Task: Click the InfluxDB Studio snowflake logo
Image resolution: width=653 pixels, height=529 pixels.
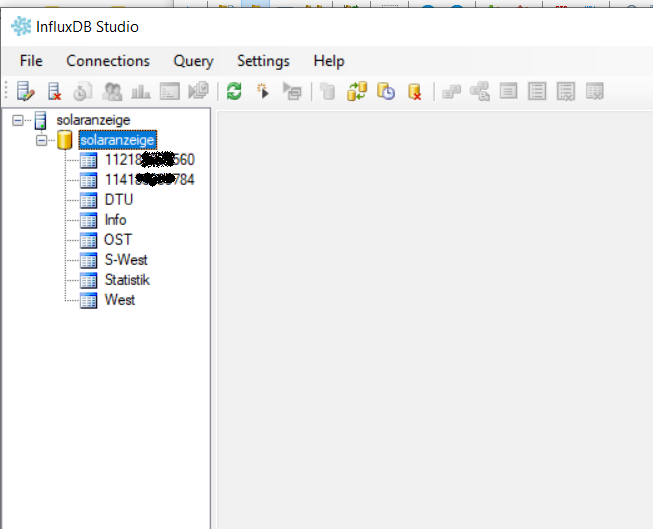Action: click(22, 27)
